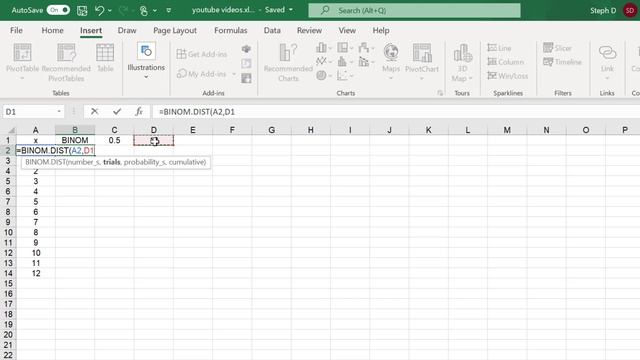The image size is (640, 360).
Task: Open the Page Layout tab
Action: [x=175, y=31]
